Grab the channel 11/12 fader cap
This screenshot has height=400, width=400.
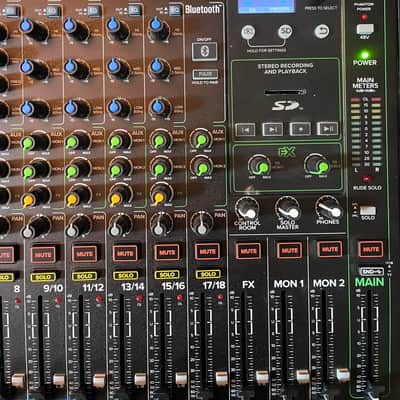coord(99,380)
